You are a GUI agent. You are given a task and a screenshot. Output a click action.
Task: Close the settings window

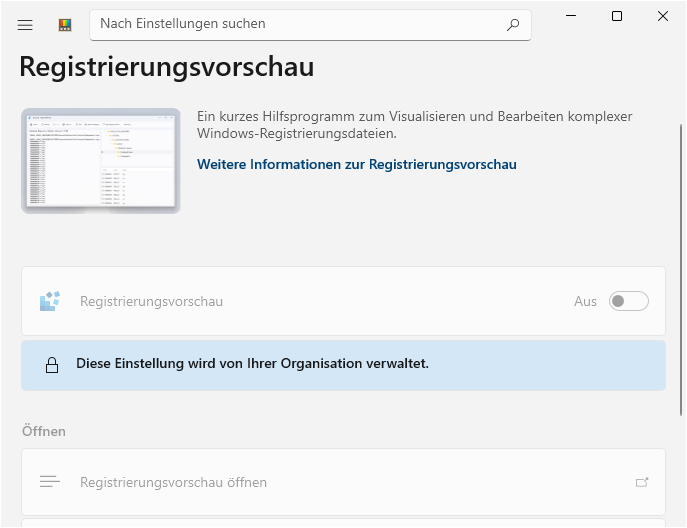tap(663, 16)
